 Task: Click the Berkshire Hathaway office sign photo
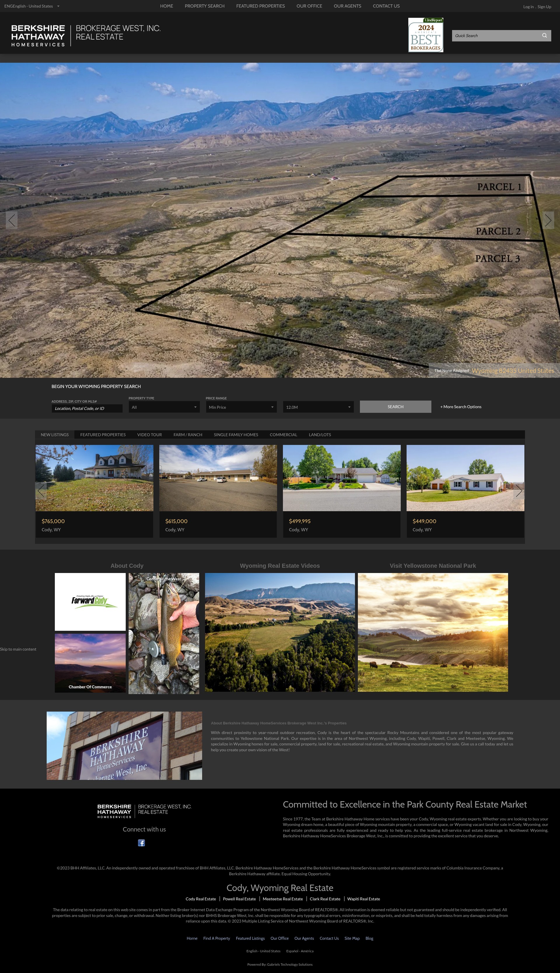pyautogui.click(x=124, y=745)
